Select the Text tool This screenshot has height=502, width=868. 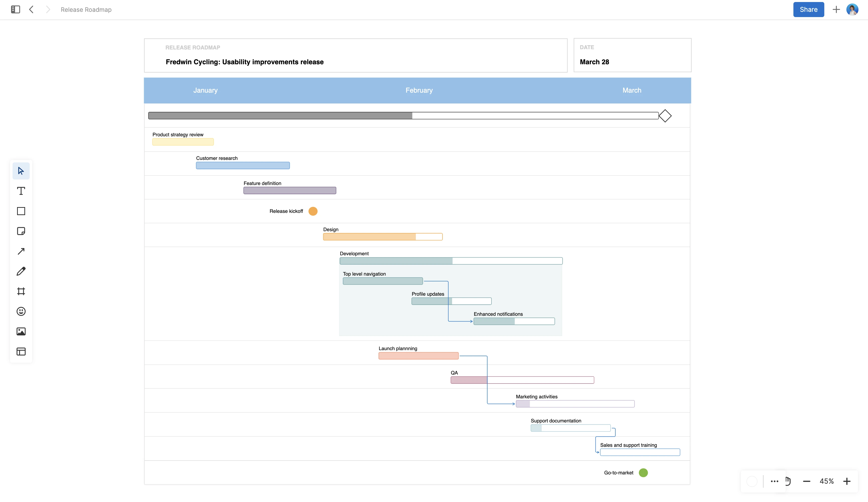[21, 191]
